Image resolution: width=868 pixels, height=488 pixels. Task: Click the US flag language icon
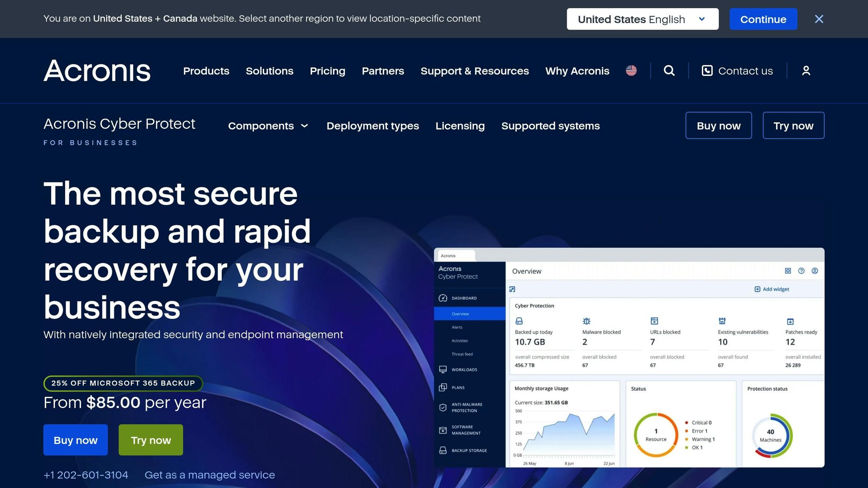631,71
